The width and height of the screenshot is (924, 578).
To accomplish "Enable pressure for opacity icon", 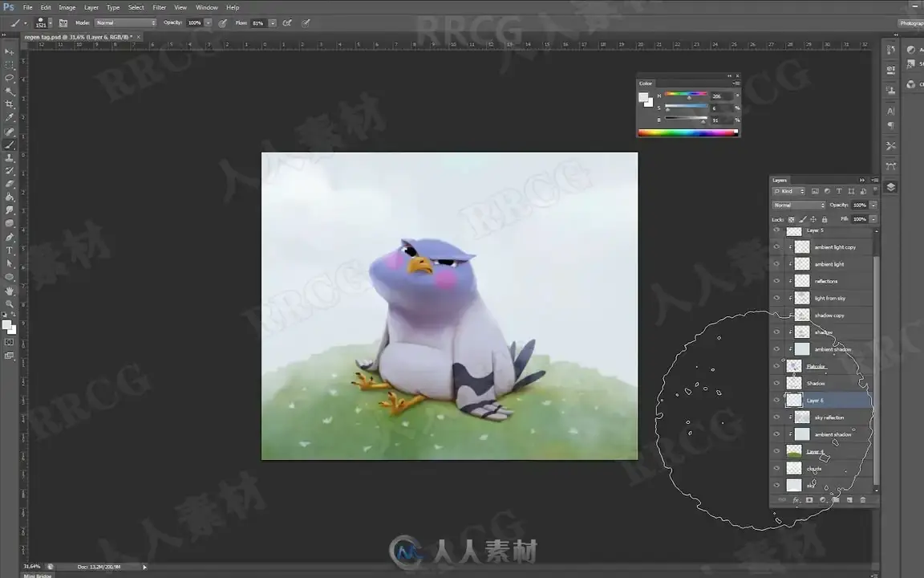I will tap(223, 23).
